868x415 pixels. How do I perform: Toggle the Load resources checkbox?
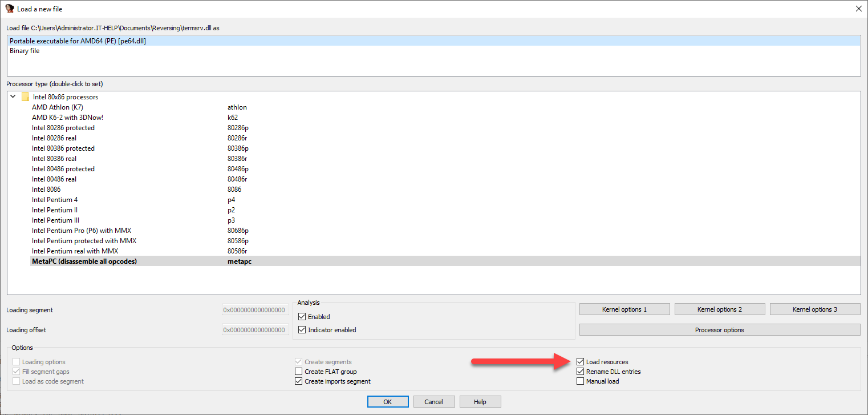click(x=581, y=362)
